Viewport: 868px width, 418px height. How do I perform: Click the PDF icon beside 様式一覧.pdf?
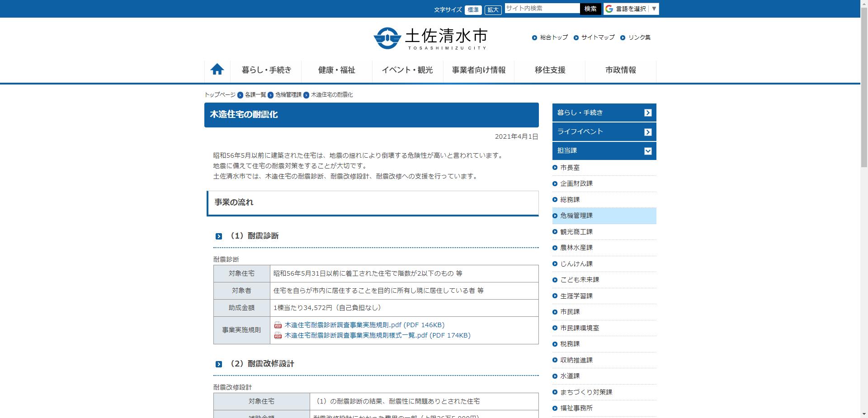point(278,335)
